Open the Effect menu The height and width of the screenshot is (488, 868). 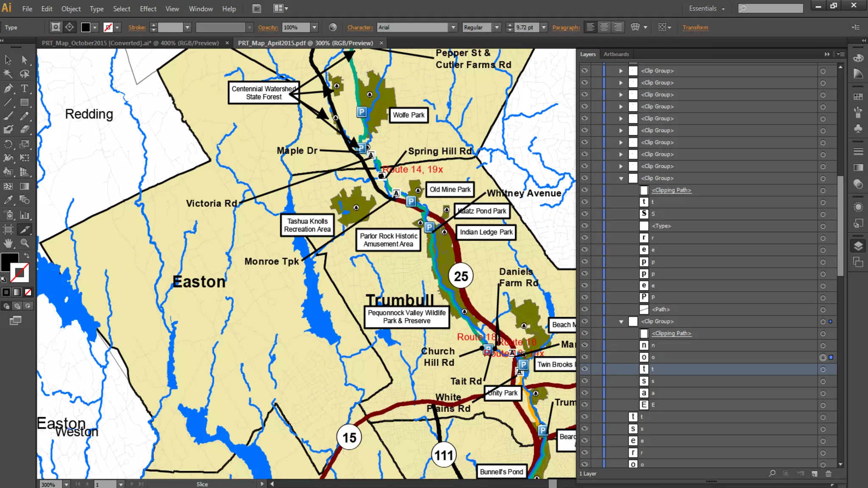(x=148, y=8)
